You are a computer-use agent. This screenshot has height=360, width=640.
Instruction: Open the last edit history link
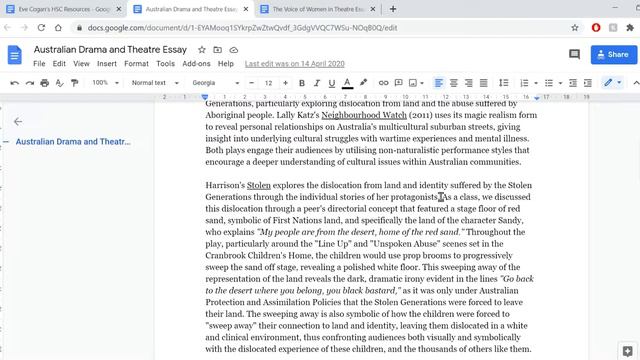[x=295, y=64]
